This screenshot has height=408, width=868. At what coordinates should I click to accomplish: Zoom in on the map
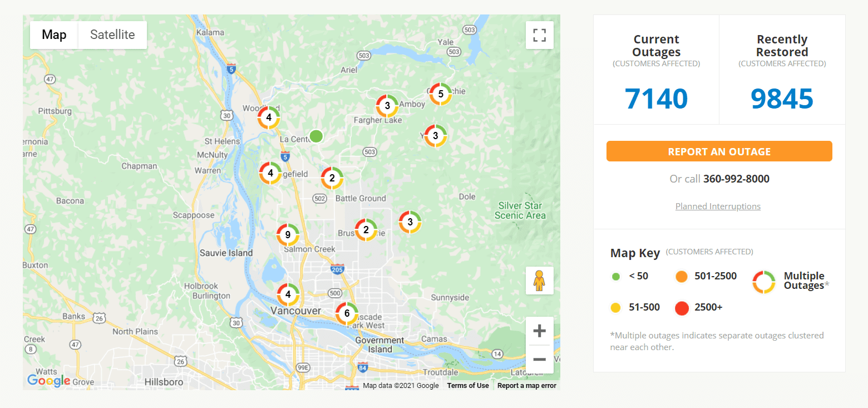click(x=539, y=332)
